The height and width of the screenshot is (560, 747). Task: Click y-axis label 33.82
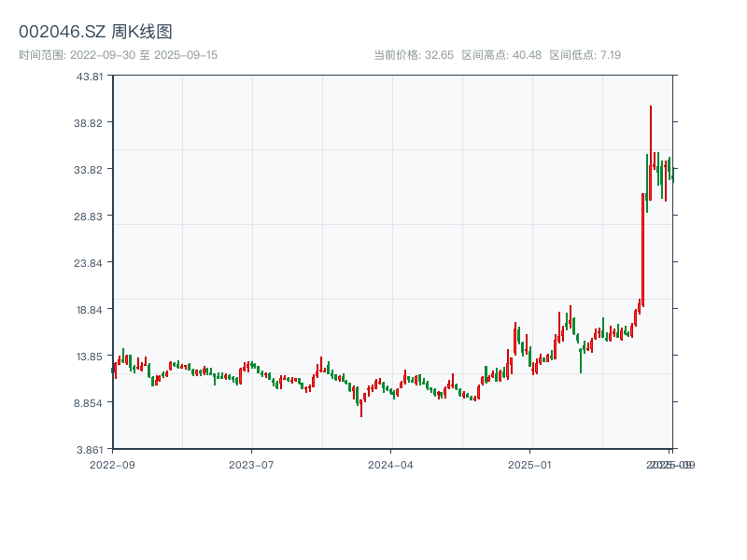tap(88, 170)
